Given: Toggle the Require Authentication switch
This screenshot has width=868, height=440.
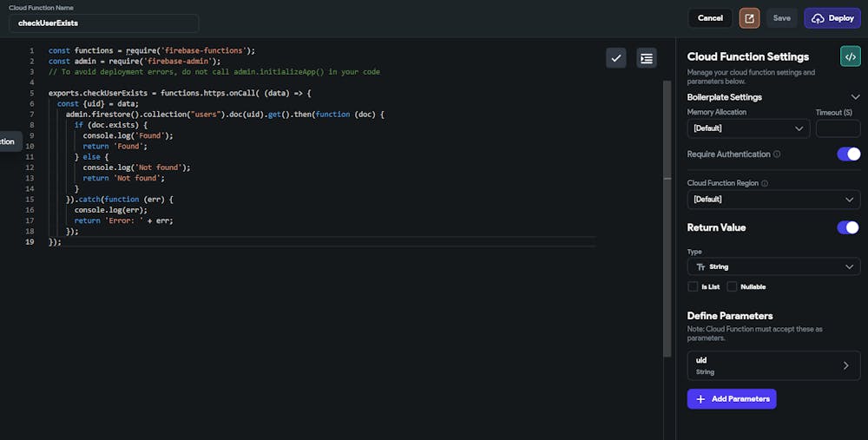Looking at the screenshot, I should pos(848,154).
